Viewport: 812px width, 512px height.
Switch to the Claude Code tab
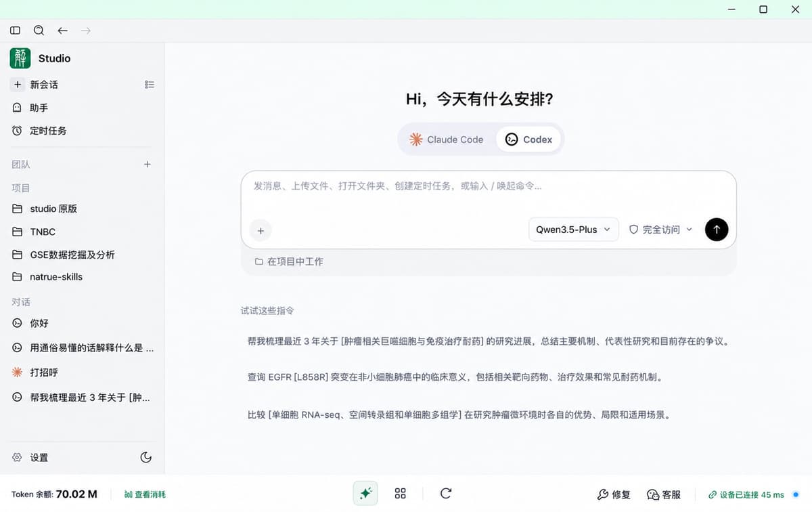point(447,140)
